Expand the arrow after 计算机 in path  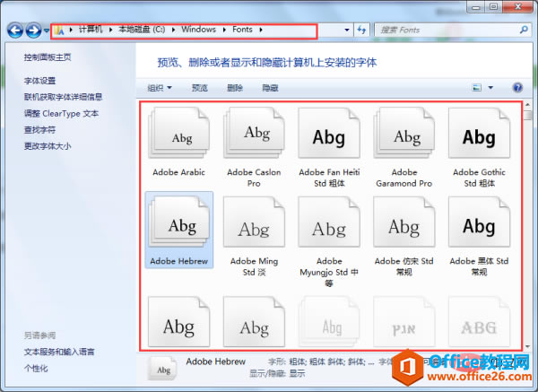pos(110,30)
